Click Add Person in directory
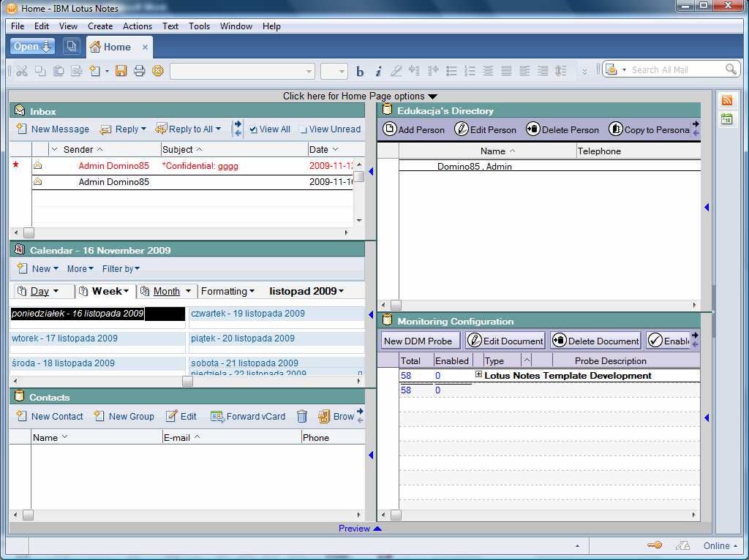 pos(414,129)
